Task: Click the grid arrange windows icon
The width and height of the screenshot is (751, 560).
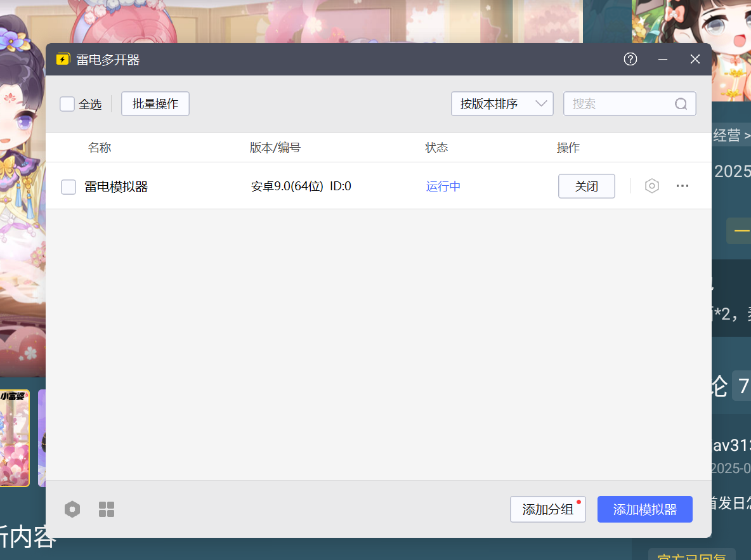Action: (x=107, y=509)
